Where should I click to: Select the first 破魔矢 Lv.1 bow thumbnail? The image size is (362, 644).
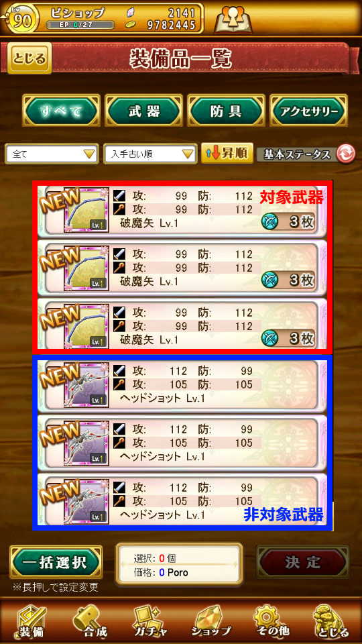pyautogui.click(x=86, y=209)
